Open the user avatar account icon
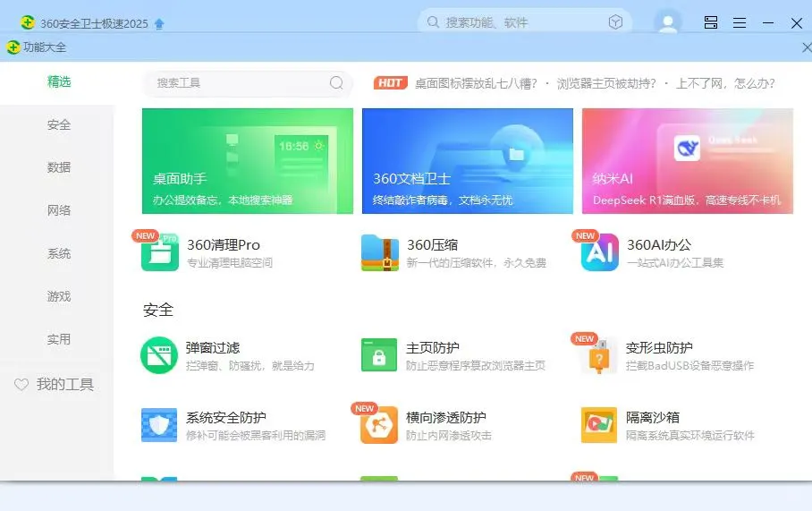The image size is (812, 511). (668, 22)
